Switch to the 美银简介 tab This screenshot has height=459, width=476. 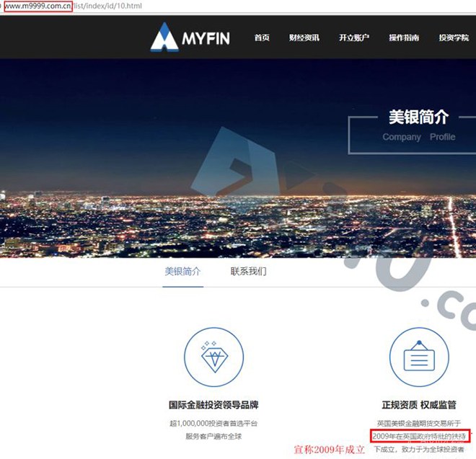coord(182,271)
